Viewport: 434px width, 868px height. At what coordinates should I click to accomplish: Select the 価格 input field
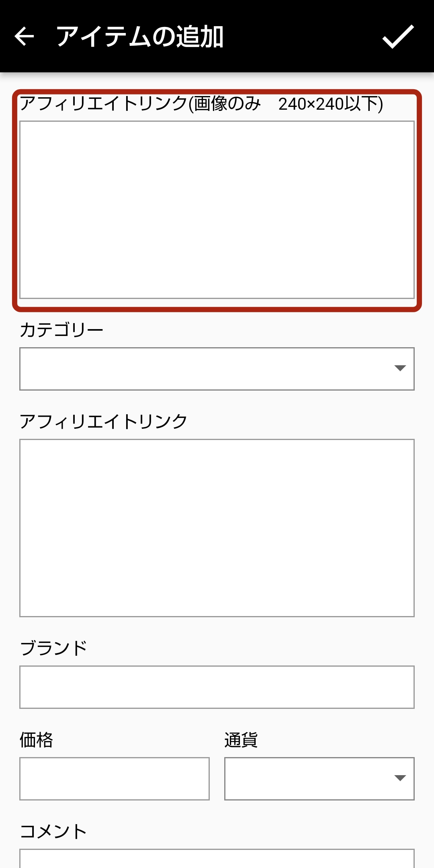(115, 779)
